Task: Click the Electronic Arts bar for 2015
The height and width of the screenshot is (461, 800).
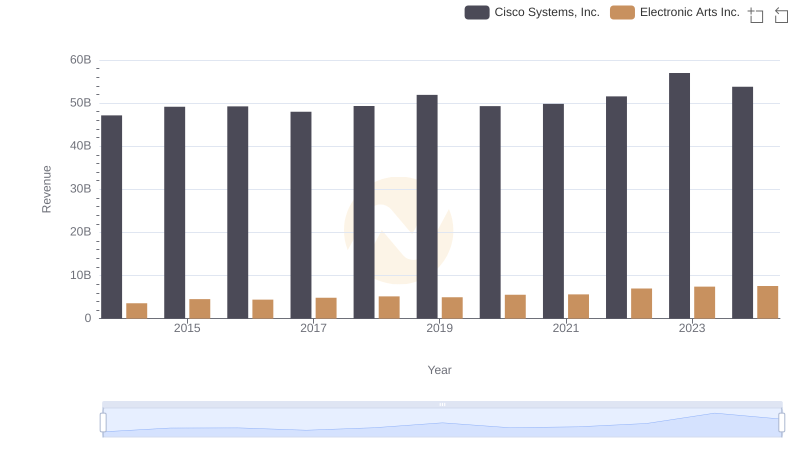Action: (200, 308)
